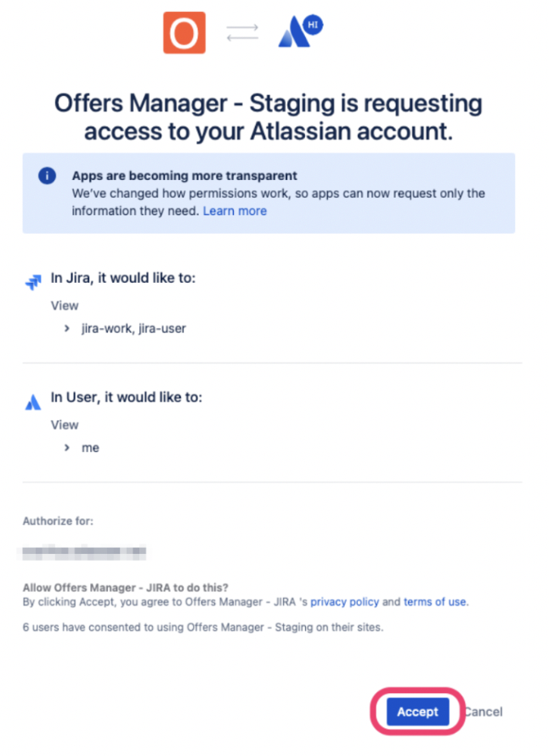Expand the jira-work, jira-user chevron
The height and width of the screenshot is (756, 549).
click(x=66, y=329)
